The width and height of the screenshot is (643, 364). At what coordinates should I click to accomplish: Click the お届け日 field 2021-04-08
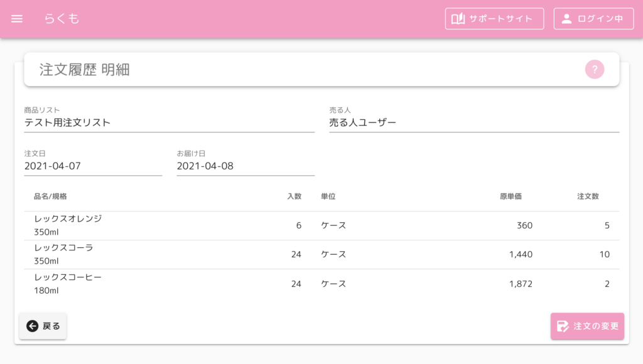point(246,166)
